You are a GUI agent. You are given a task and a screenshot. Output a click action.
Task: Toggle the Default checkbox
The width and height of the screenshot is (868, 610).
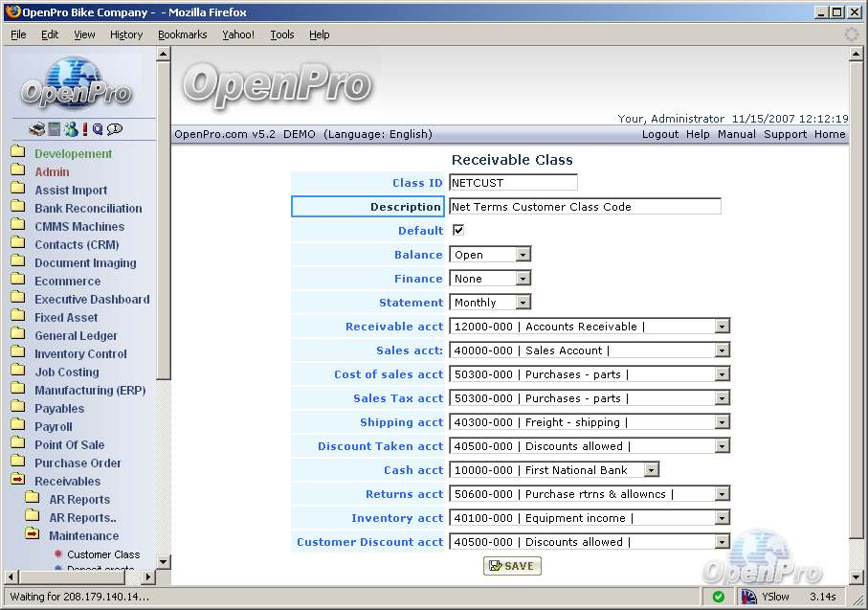[457, 230]
